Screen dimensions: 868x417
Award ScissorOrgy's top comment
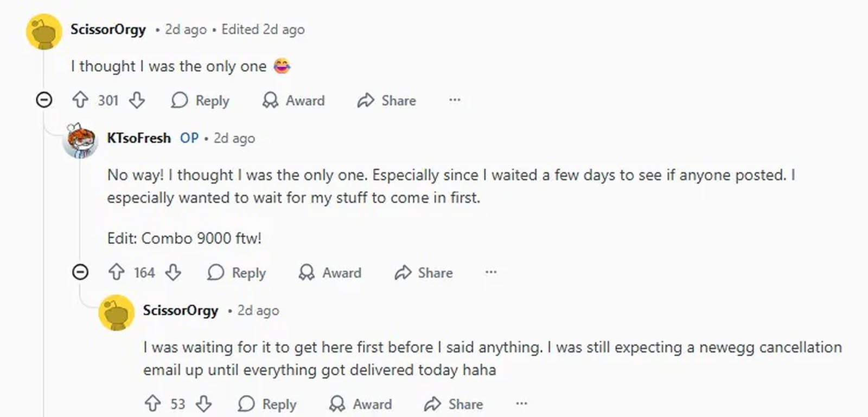click(x=293, y=100)
